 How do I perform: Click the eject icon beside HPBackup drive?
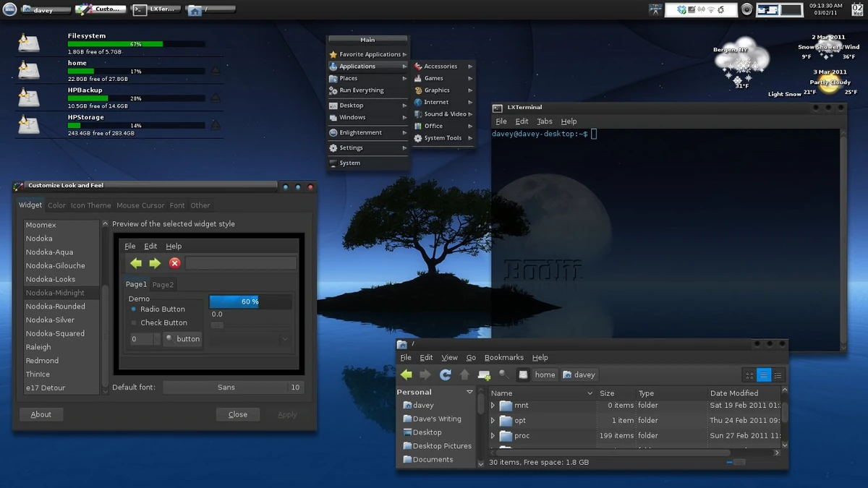216,98
